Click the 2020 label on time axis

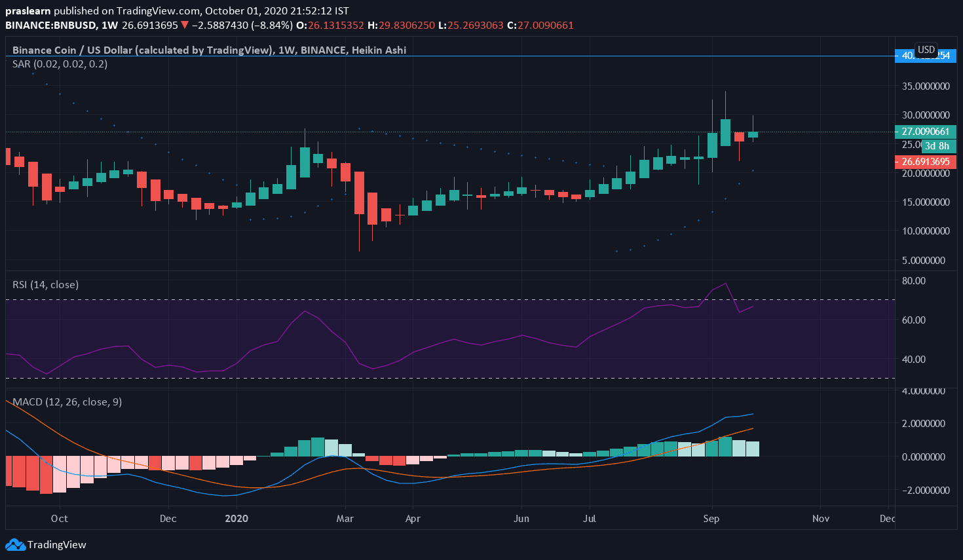236,519
